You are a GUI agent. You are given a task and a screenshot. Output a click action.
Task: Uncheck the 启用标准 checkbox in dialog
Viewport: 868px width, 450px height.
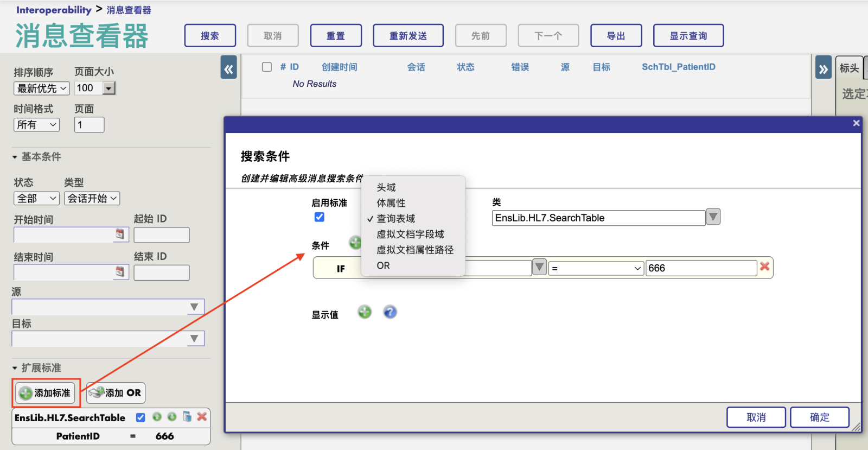(x=320, y=217)
